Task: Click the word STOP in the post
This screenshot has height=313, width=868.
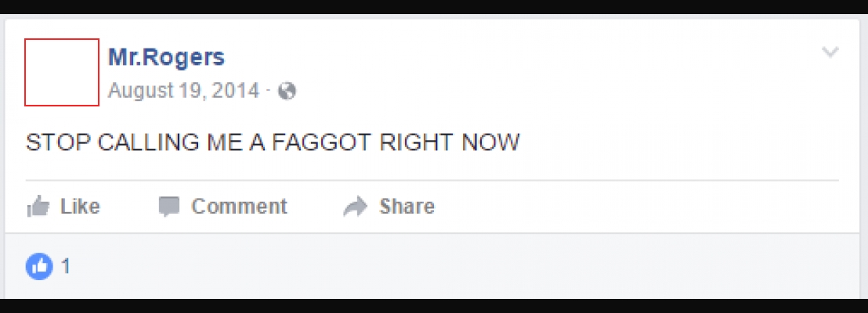Action: coord(58,142)
